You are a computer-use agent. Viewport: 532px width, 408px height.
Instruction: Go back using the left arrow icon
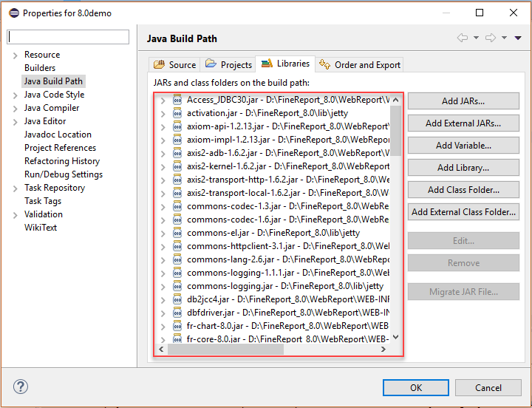pyautogui.click(x=463, y=38)
